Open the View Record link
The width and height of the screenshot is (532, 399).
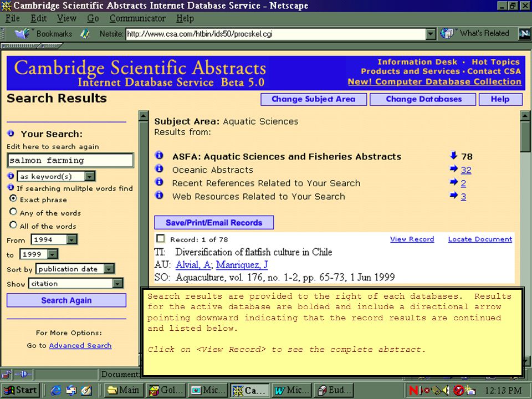[x=412, y=239]
